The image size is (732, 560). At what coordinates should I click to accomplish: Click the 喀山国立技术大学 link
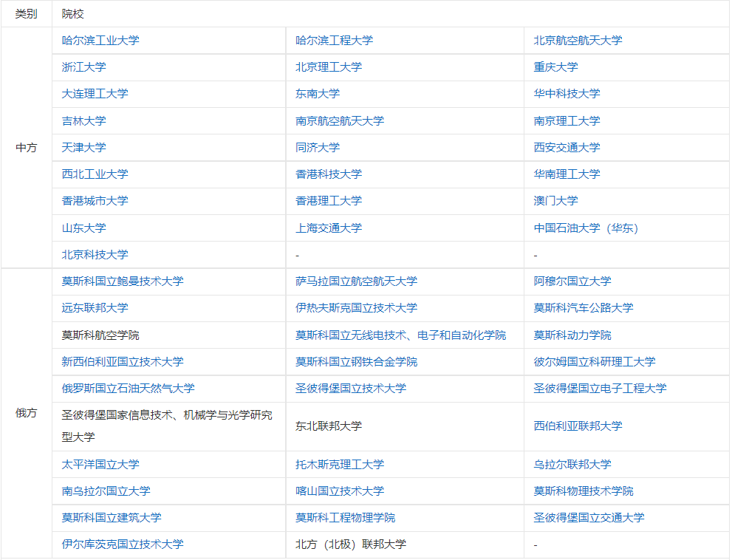click(340, 491)
